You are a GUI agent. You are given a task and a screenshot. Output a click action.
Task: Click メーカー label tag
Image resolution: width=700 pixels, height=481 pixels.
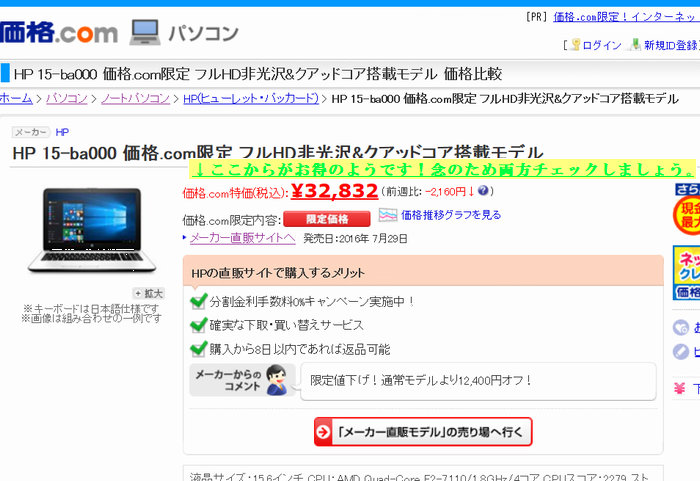31,132
